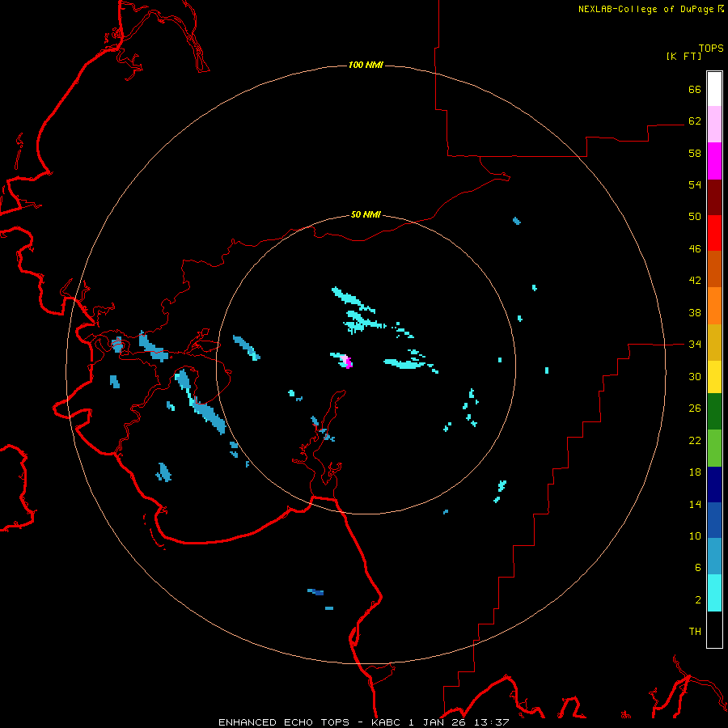The width and height of the screenshot is (728, 728).
Task: Click the TOPS legend title
Action: pos(711,48)
